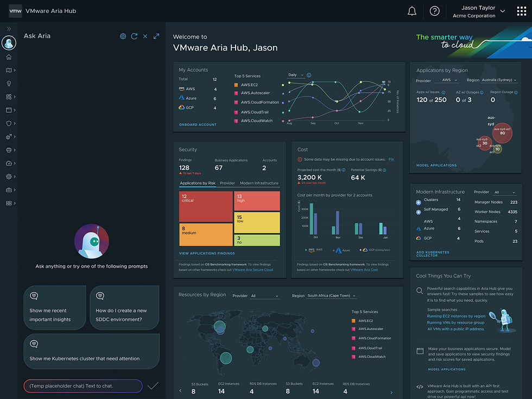Switch to the Provider tab in Security
Image resolution: width=532 pixels, height=399 pixels.
click(227, 183)
